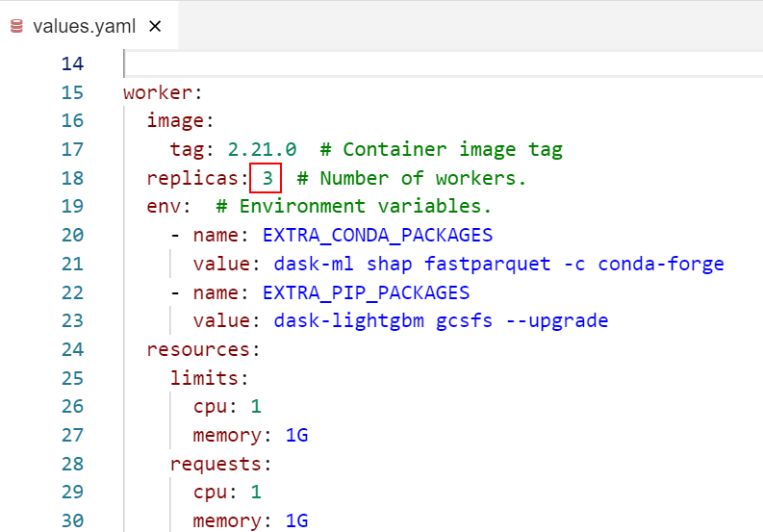This screenshot has height=532, width=763.
Task: Click line number 30 in gutter
Action: click(72, 520)
